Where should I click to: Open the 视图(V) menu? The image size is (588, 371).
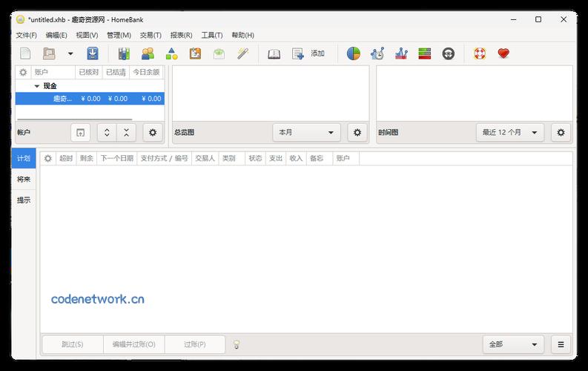point(87,35)
